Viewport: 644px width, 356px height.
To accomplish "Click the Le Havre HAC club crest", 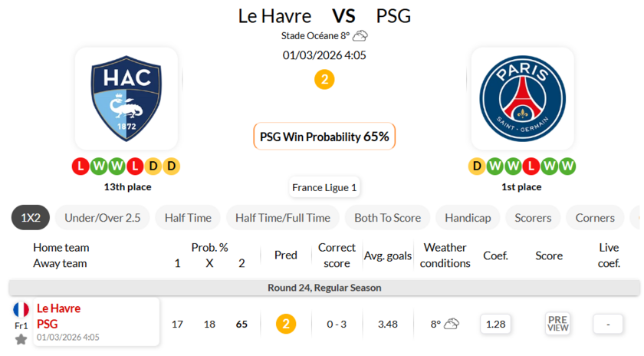I will click(x=127, y=98).
